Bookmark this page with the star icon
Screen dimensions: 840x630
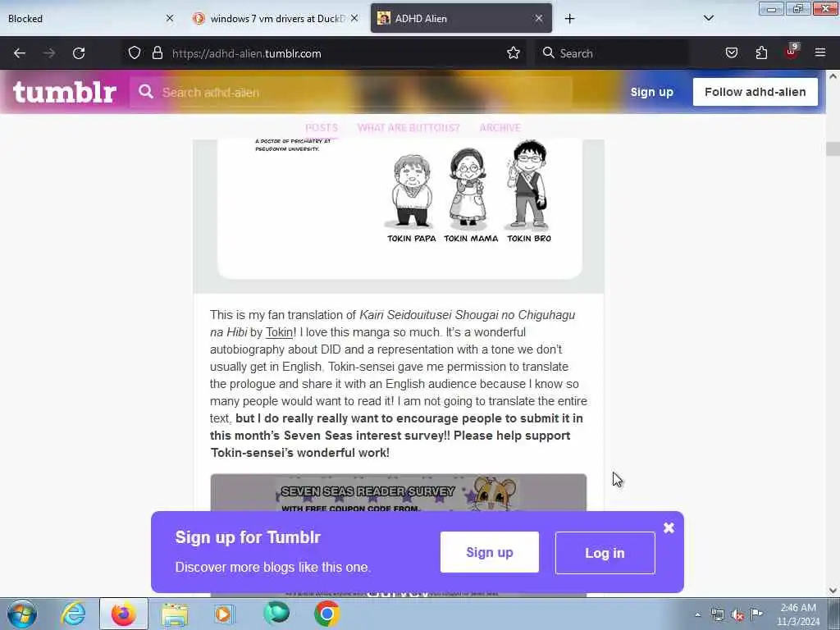point(514,52)
